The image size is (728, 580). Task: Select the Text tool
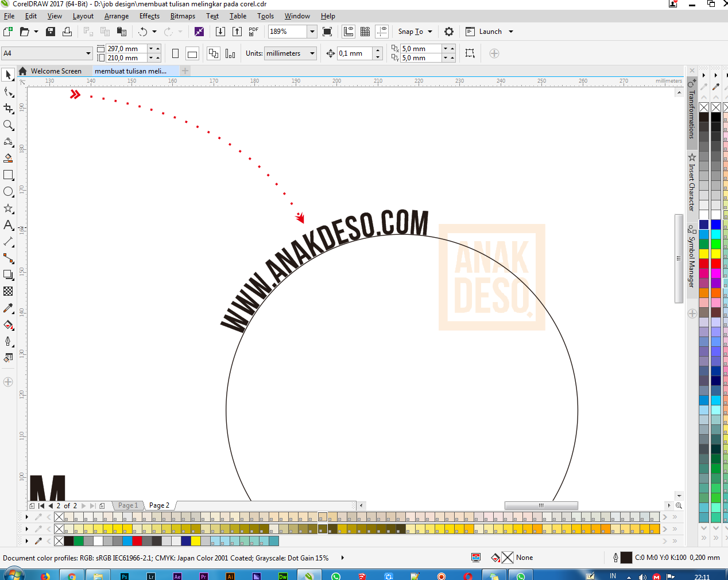(8, 225)
